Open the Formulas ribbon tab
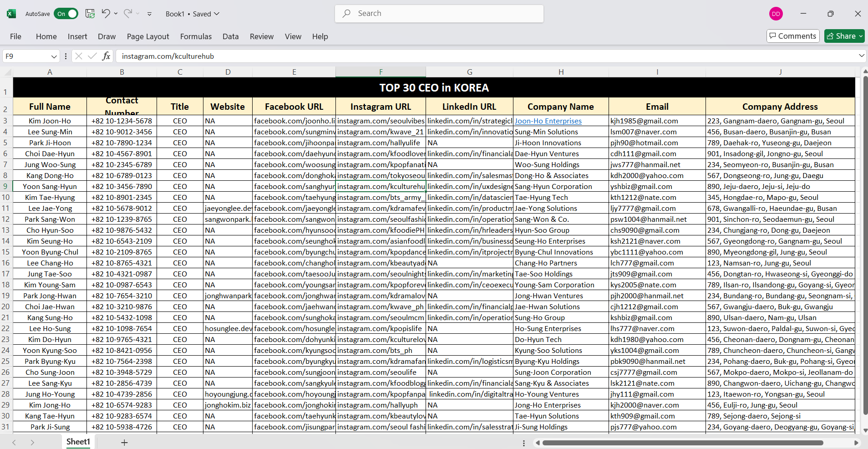The width and height of the screenshot is (868, 449). 196,36
